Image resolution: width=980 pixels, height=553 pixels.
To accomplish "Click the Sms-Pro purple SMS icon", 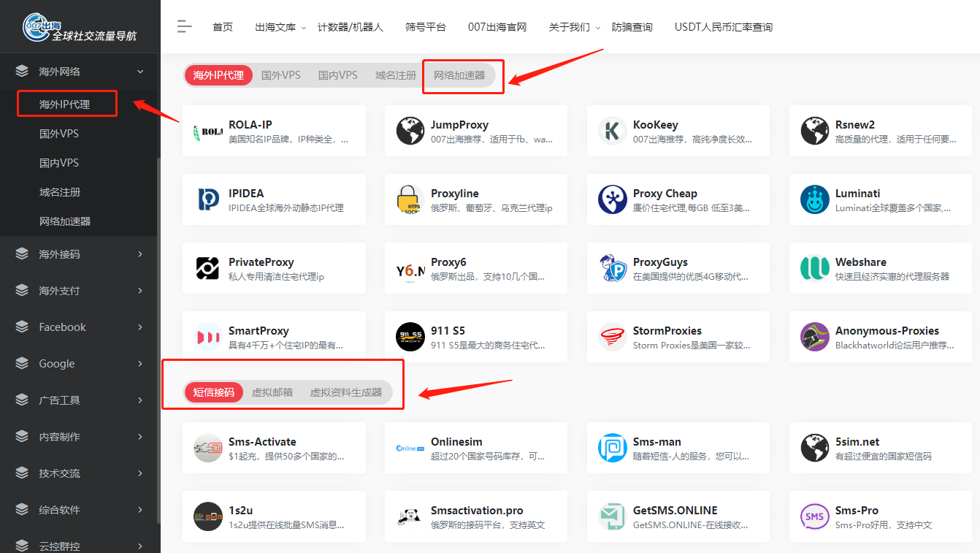I will tap(814, 517).
